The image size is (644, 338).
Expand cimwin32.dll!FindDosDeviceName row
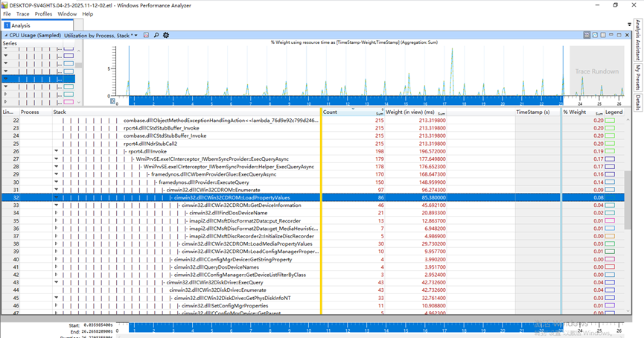[57, 213]
